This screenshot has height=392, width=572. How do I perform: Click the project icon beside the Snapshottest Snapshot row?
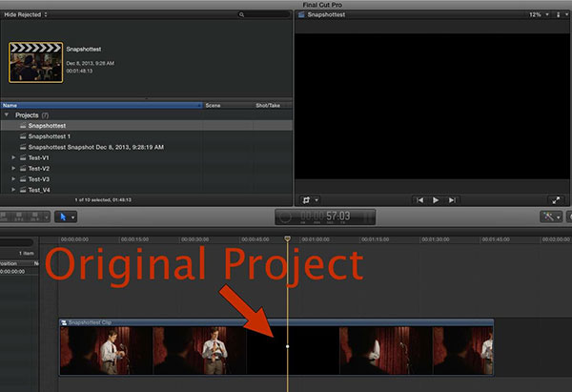(23, 147)
